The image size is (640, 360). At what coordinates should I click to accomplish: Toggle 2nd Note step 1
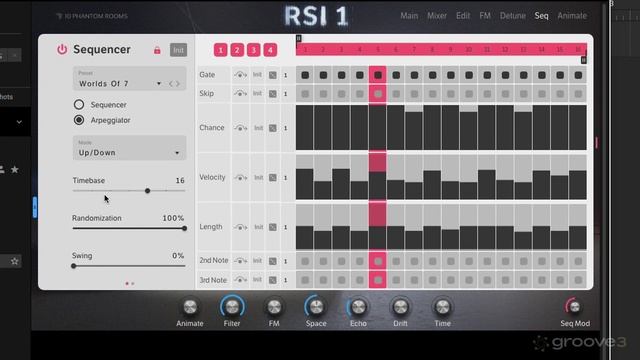(x=305, y=261)
